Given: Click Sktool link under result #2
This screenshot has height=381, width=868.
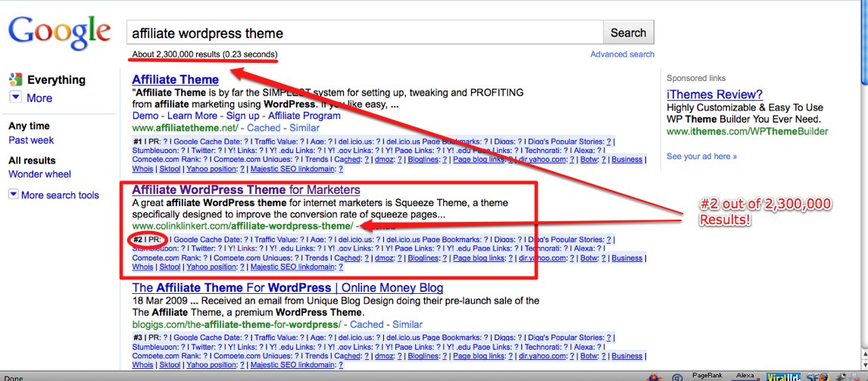Looking at the screenshot, I should pyautogui.click(x=170, y=267).
